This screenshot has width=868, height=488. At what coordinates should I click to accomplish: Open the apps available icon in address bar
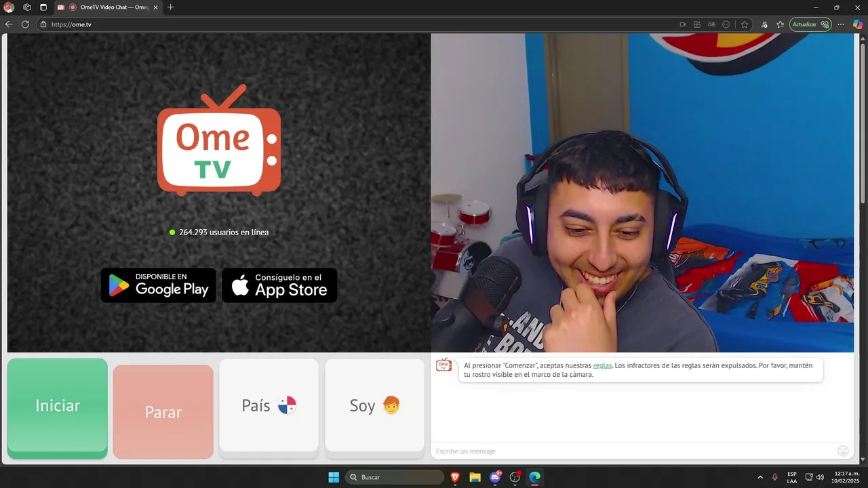(697, 24)
